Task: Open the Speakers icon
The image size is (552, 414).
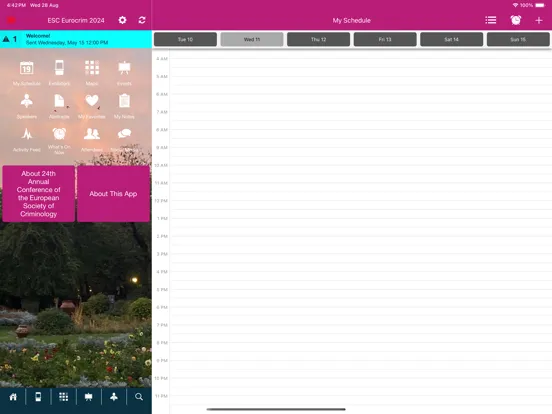Action: (27, 101)
